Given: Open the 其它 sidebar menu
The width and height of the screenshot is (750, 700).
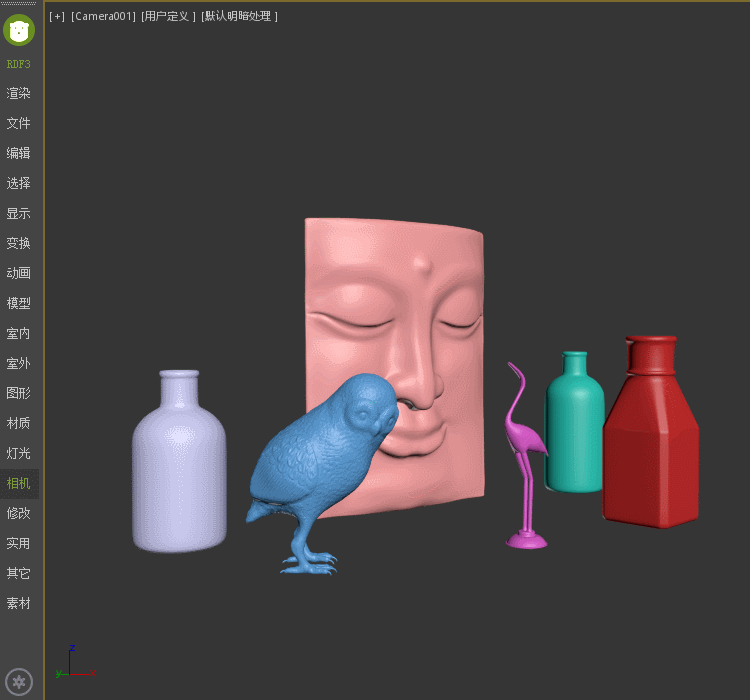Looking at the screenshot, I should [19, 573].
